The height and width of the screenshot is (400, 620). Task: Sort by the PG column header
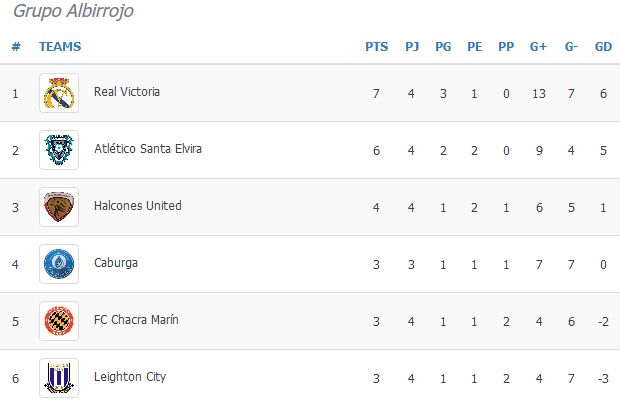click(443, 46)
